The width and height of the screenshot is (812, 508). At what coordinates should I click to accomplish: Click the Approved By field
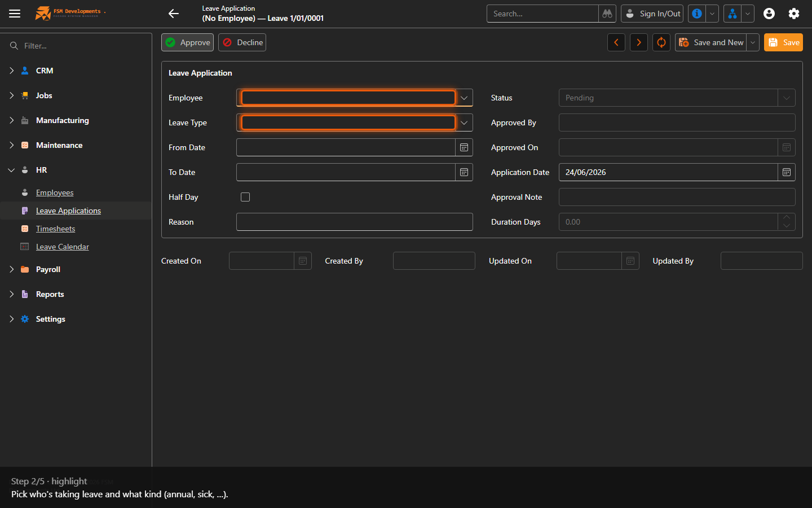click(677, 122)
